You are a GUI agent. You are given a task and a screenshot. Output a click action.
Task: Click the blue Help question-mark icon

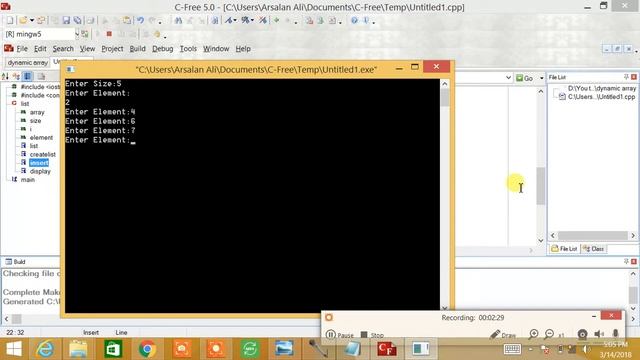click(354, 20)
